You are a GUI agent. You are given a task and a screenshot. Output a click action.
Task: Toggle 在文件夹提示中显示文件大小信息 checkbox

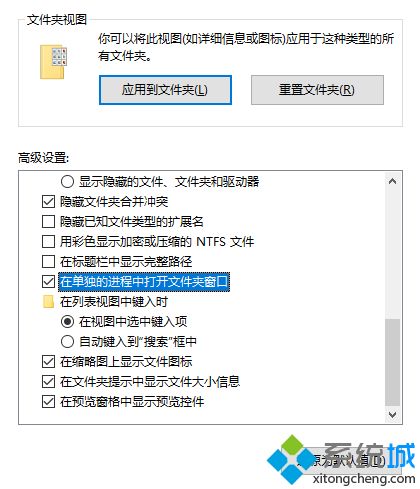coord(49,382)
